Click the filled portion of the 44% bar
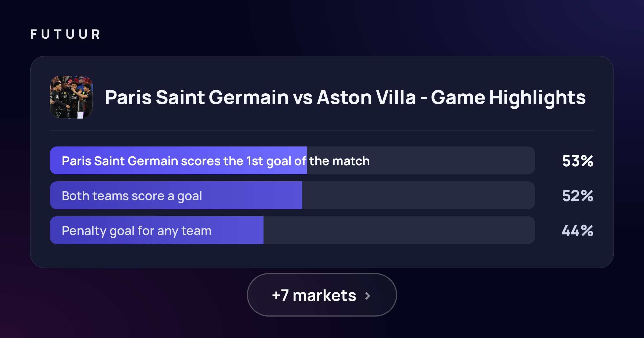The image size is (644, 338). 157,230
